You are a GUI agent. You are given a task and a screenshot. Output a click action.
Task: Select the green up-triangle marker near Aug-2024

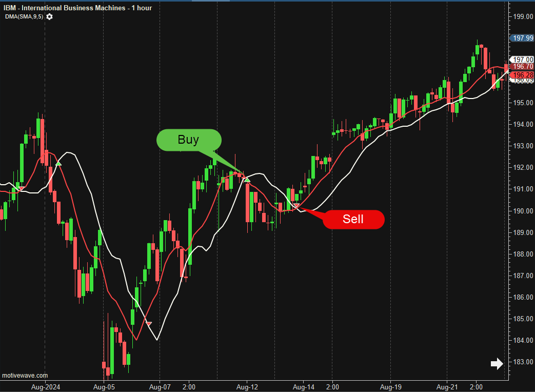tap(58, 163)
